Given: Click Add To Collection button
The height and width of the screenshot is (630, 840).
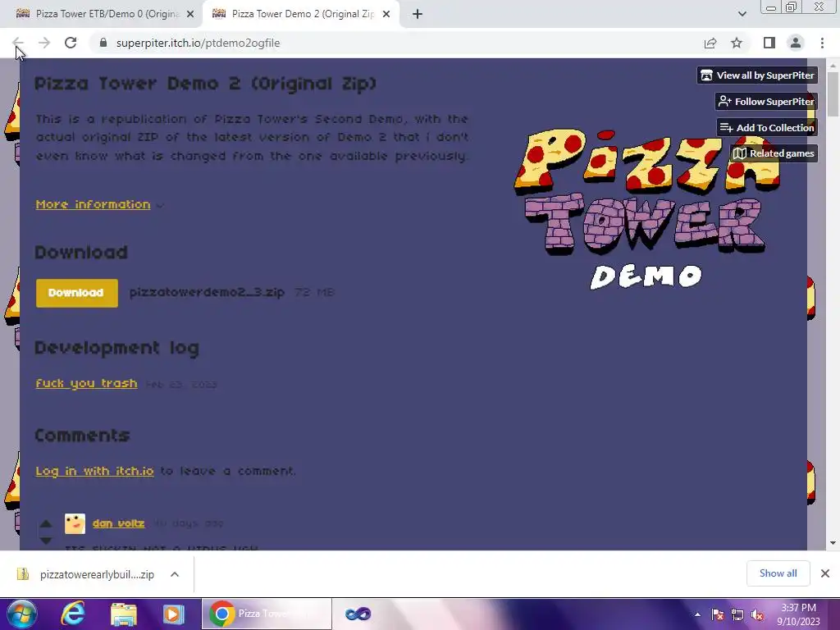Looking at the screenshot, I should click(767, 127).
